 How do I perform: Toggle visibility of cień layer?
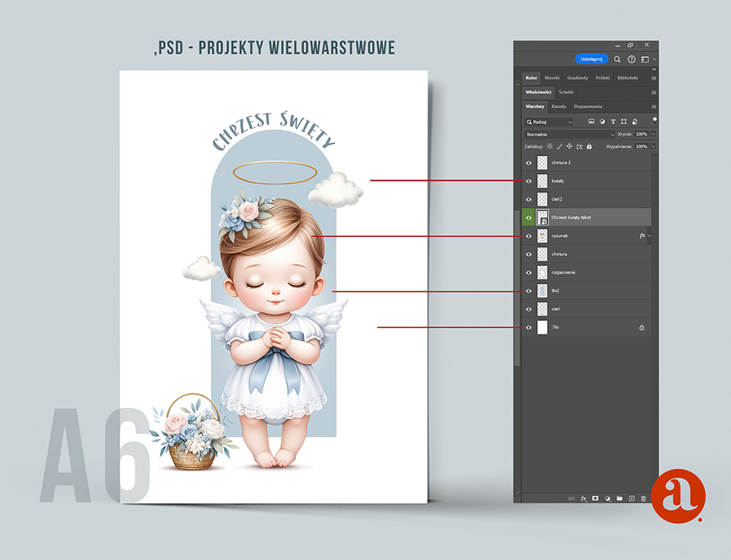coord(529,309)
